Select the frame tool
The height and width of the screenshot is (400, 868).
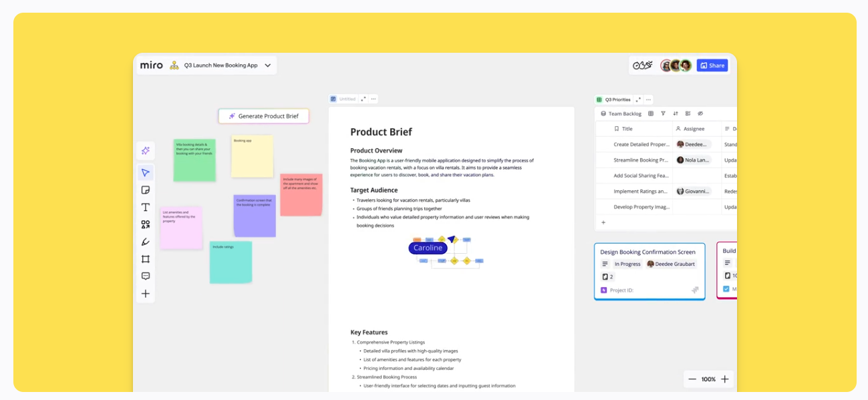click(145, 259)
